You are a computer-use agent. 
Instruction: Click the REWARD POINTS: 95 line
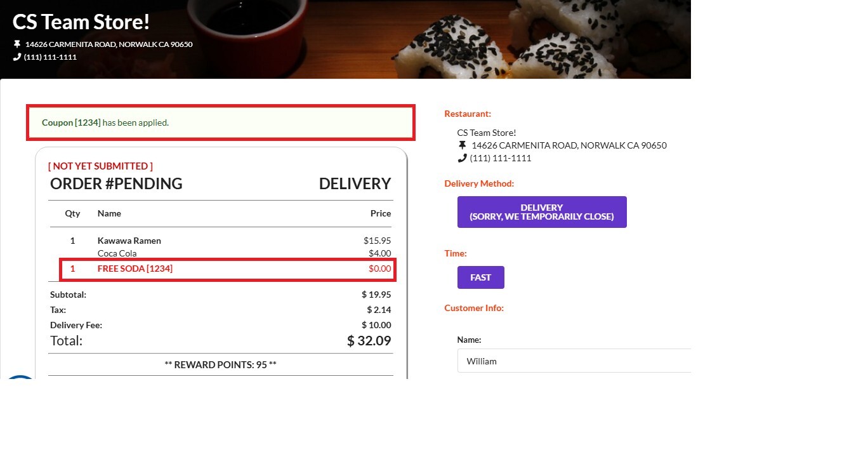(x=220, y=365)
